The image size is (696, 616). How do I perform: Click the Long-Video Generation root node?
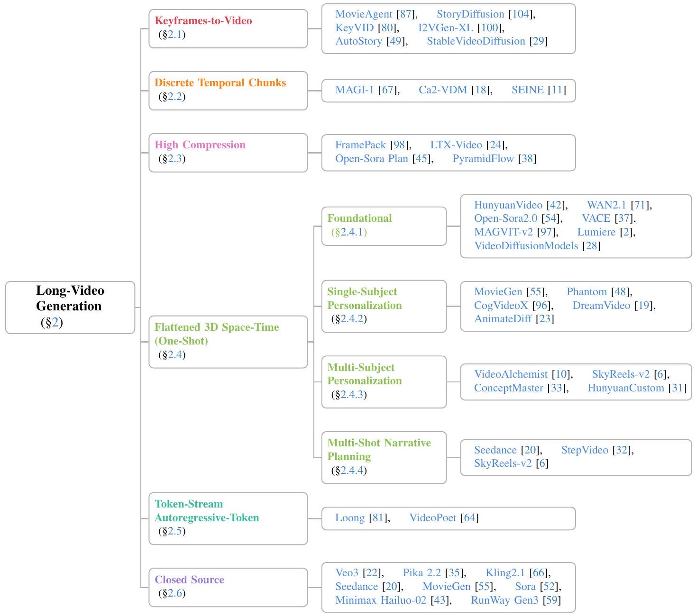[x=70, y=307]
